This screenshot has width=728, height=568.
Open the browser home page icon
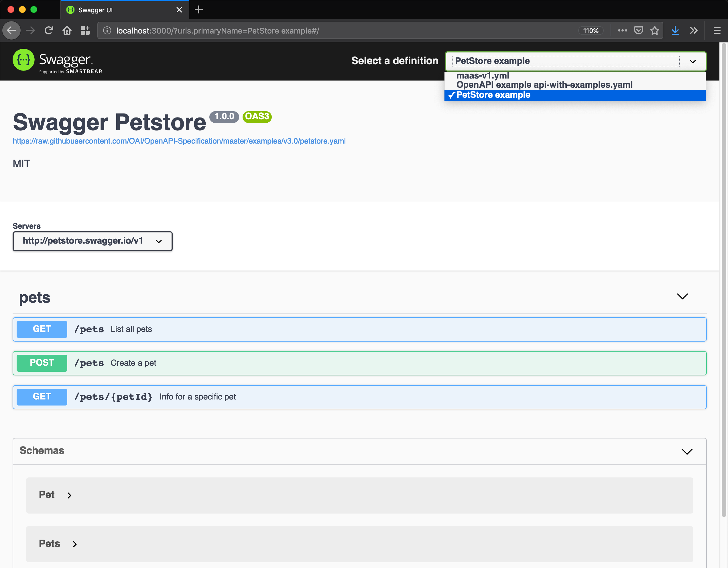point(67,31)
